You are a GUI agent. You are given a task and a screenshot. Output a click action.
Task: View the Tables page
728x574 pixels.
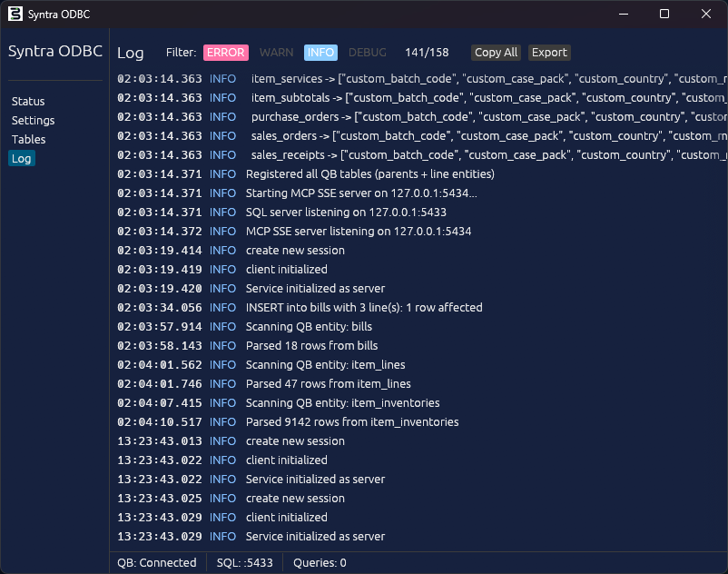(30, 139)
